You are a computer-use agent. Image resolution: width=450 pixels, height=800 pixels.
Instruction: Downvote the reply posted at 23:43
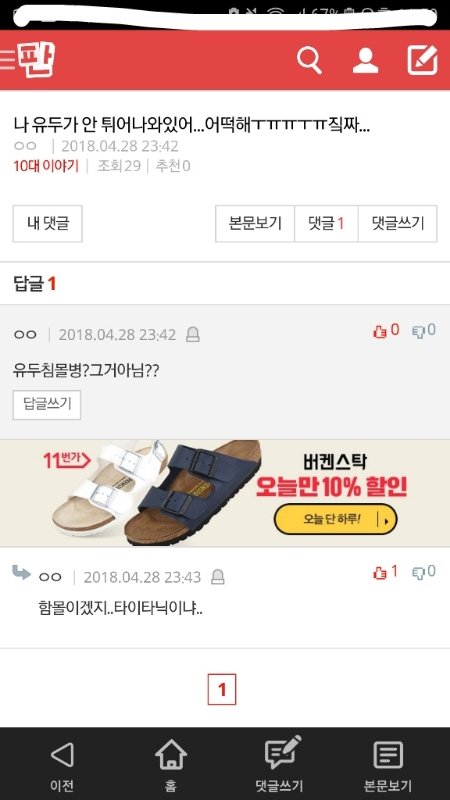click(x=424, y=572)
